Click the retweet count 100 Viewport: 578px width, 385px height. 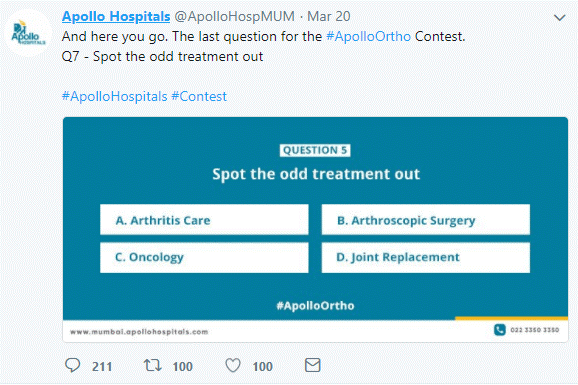182,367
